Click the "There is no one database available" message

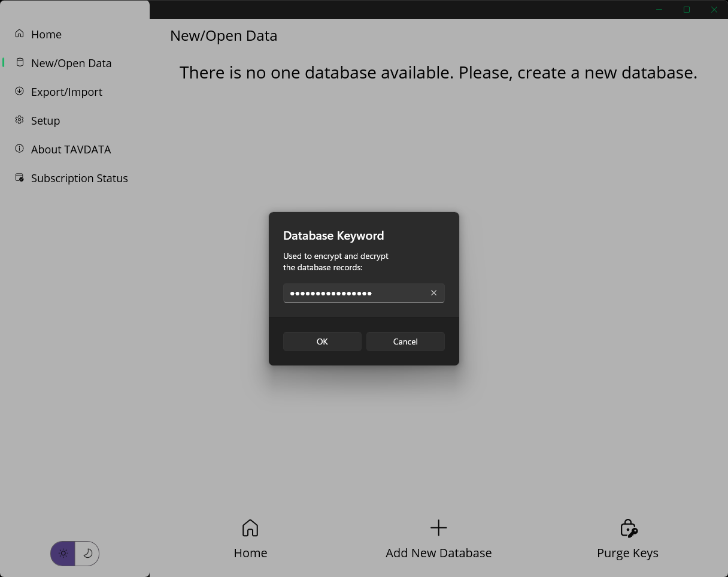[x=438, y=72]
